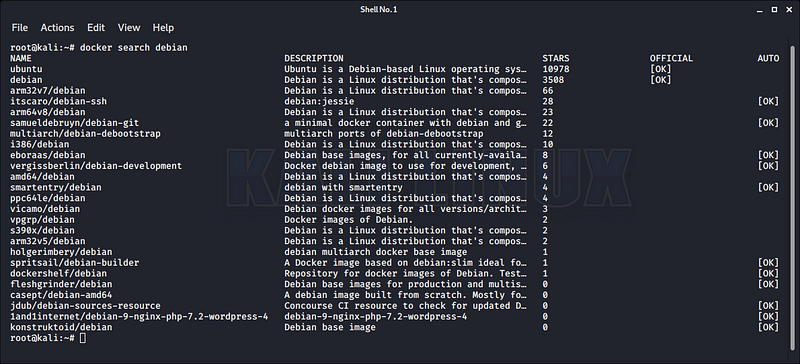Viewport: 800px width, 364px height.
Task: Open the Help menu
Action: pos(163,28)
